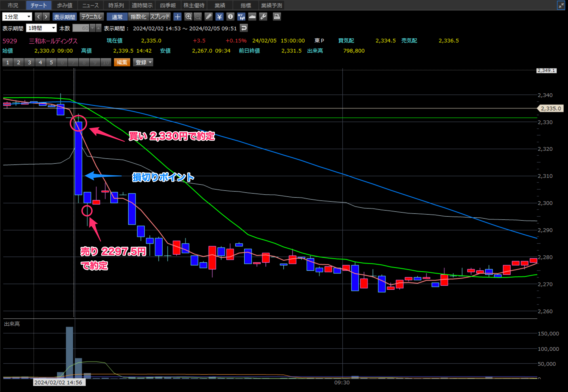This screenshot has height=392, width=568.
Task: Toggle 指数化 indexed display mode
Action: [138, 17]
